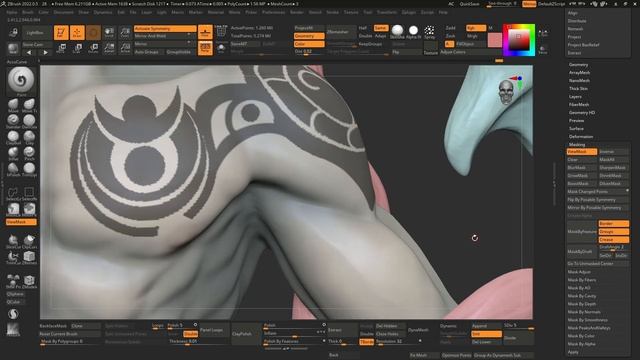Select the Pinch brush icon
Screen dimensions: 640x360
29,153
